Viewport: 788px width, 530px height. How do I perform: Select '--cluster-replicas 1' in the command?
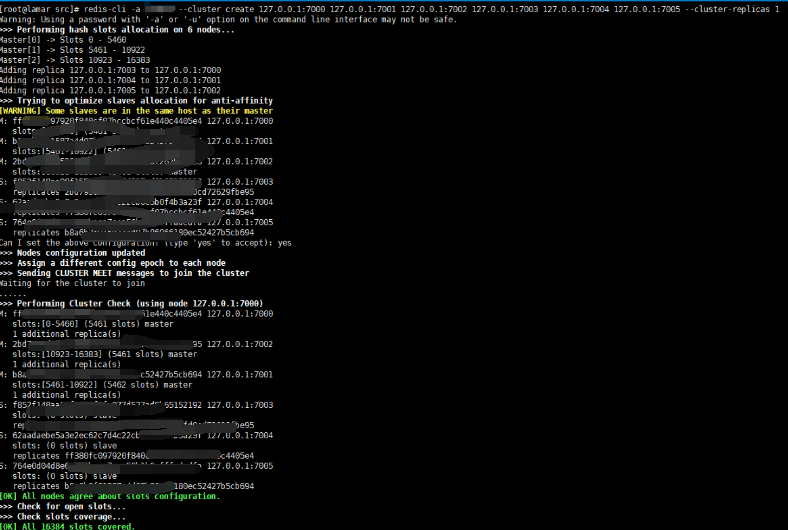tap(732, 9)
